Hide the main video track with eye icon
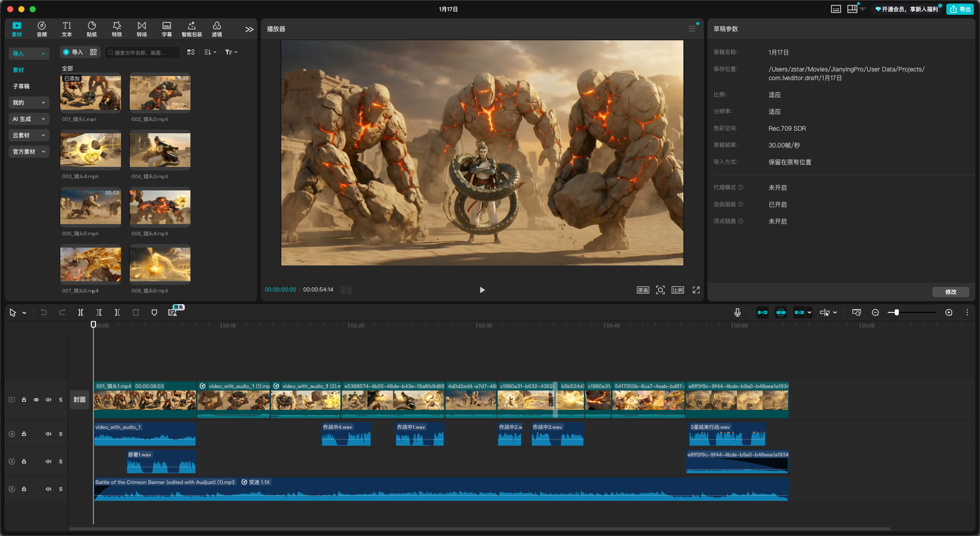Image resolution: width=980 pixels, height=536 pixels. [36, 400]
